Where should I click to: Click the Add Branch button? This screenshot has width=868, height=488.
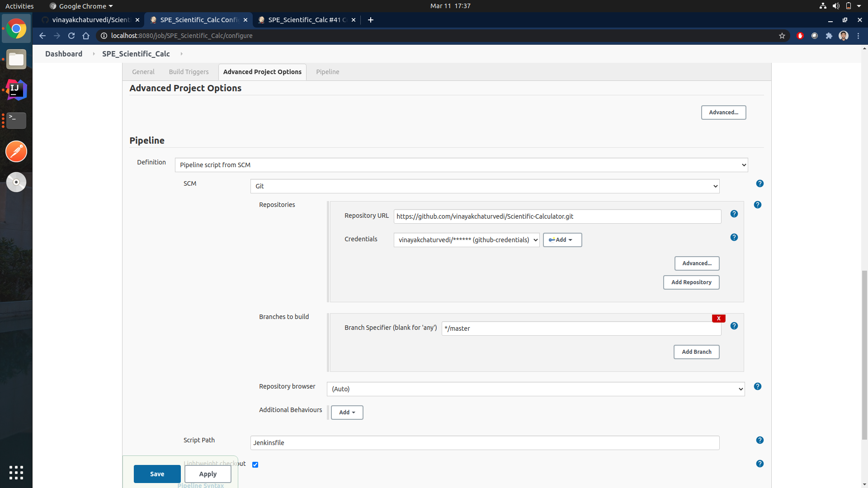tap(696, 352)
